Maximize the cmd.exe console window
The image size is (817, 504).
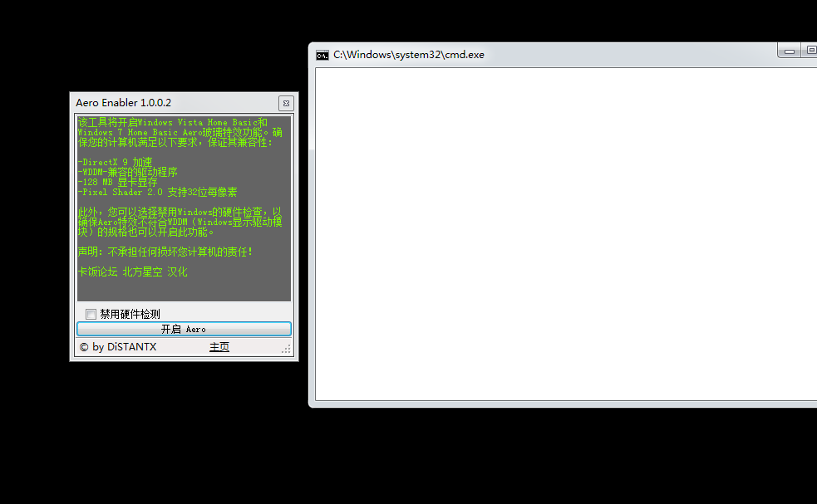tap(810, 51)
